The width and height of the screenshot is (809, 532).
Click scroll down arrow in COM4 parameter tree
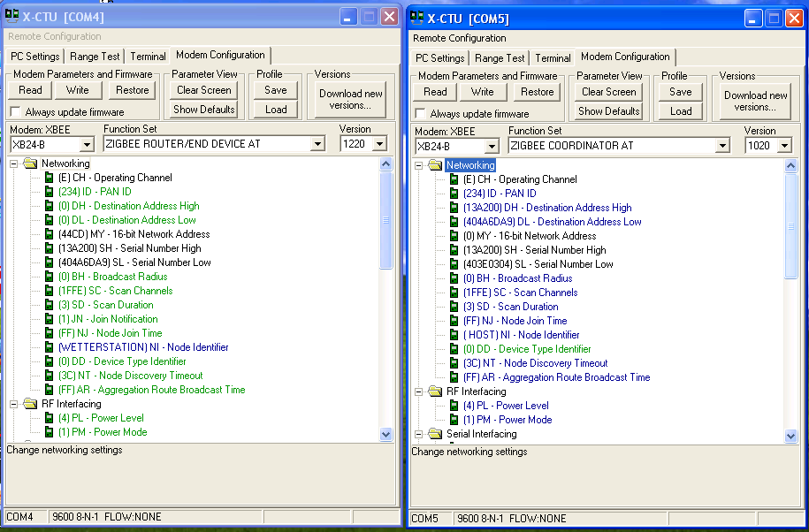coord(386,435)
